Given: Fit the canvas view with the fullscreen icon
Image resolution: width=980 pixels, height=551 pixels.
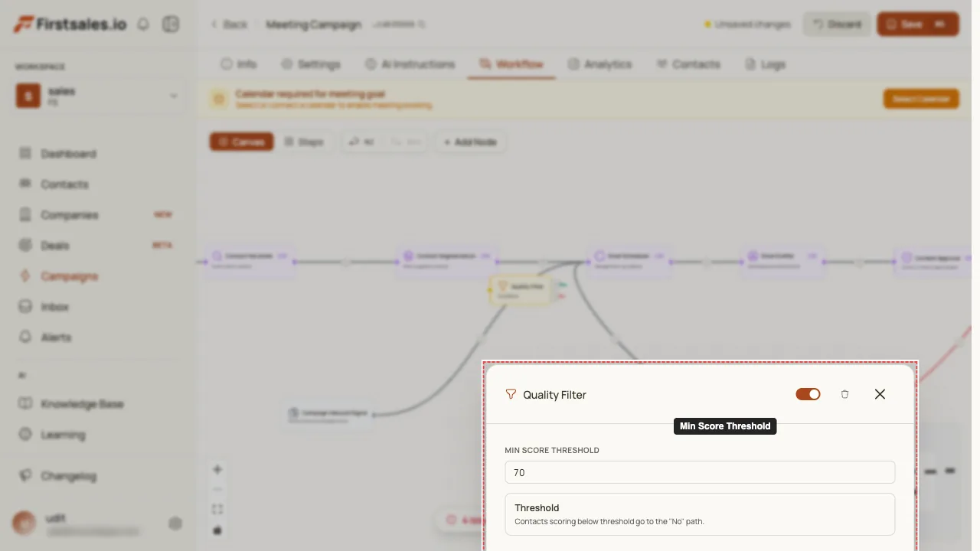Looking at the screenshot, I should [217, 509].
